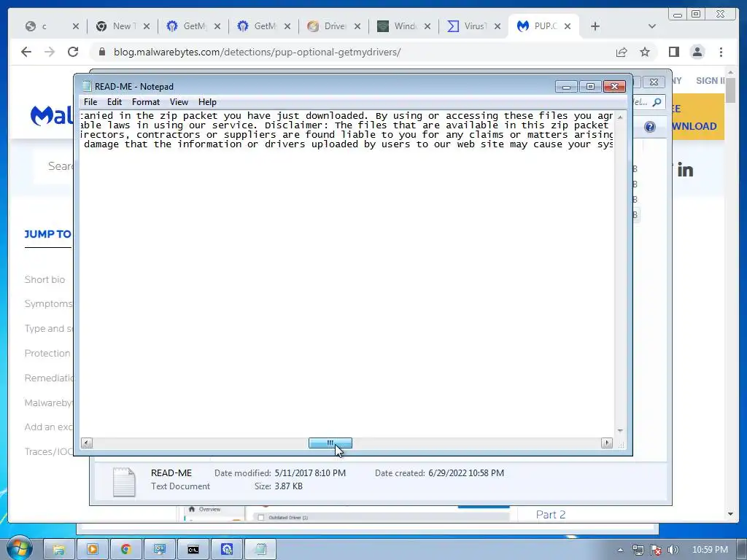Expand Chrome tab search chevron
747x560 pixels.
click(x=652, y=26)
